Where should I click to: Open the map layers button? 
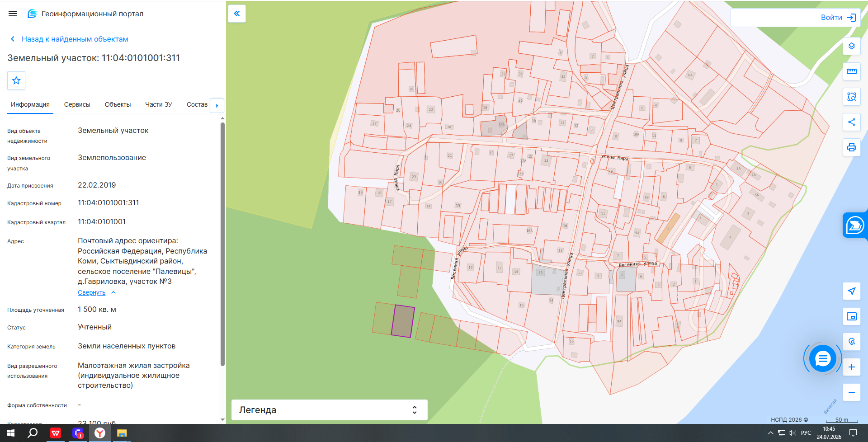click(x=852, y=46)
